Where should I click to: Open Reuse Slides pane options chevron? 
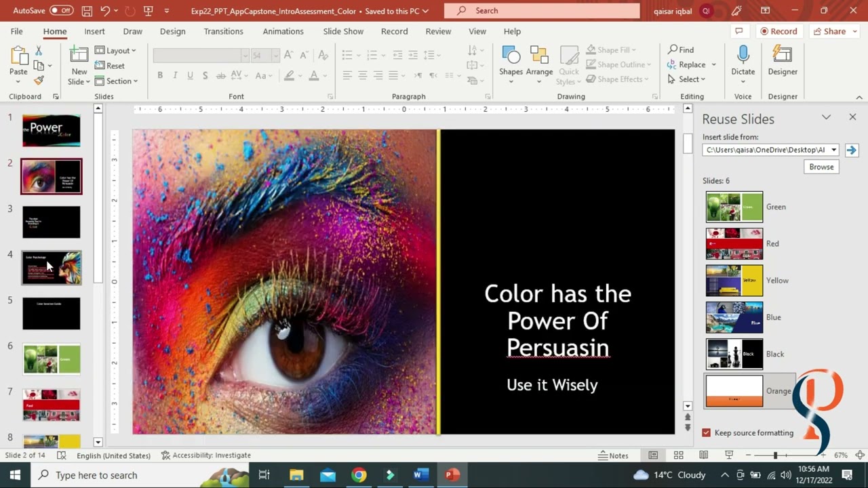click(826, 117)
